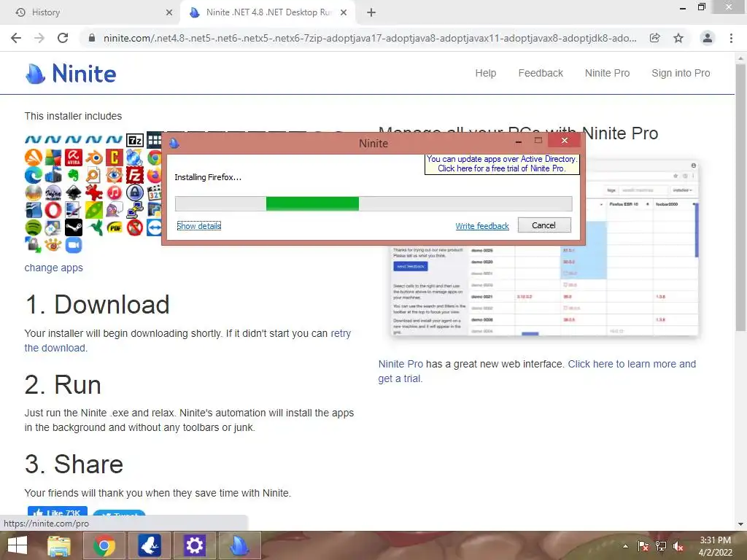Click the Chrome taskbar icon
747x560 pixels.
104,545
